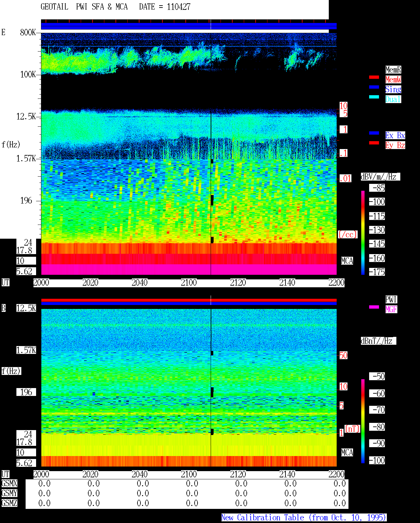The height and width of the screenshot is (523, 420).
Task: Select the 'GSMX' row label
Action: [9, 483]
